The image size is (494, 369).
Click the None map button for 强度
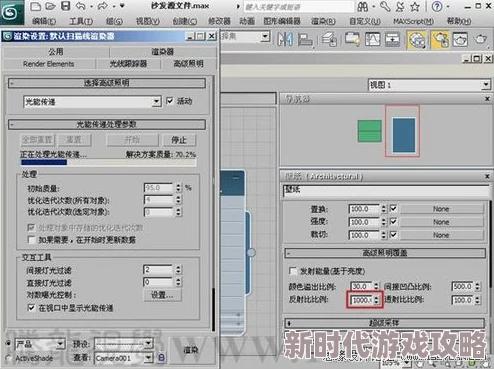coord(441,222)
